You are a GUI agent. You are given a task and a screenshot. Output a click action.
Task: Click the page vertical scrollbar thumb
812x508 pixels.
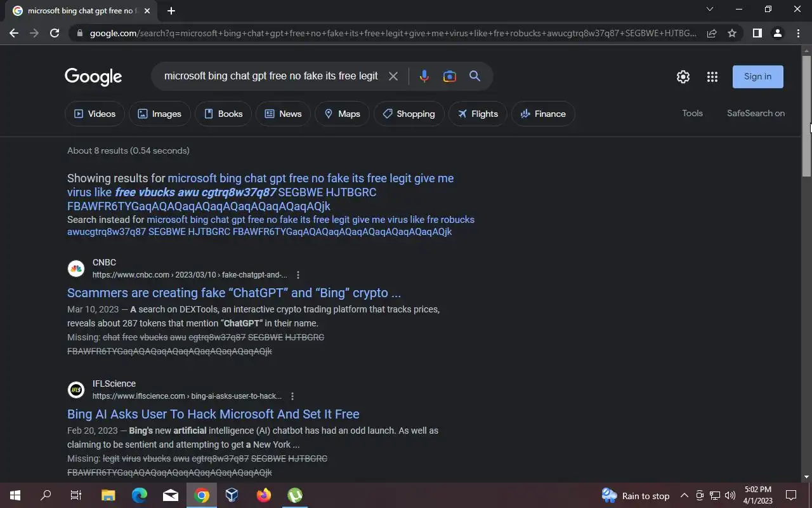pyautogui.click(x=806, y=116)
